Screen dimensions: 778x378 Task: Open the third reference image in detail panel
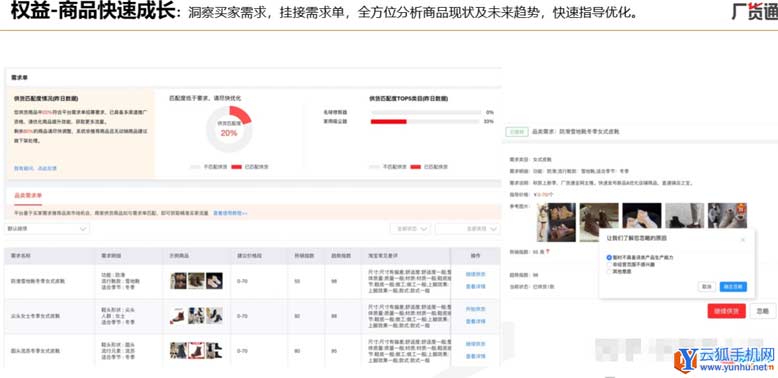pos(642,216)
